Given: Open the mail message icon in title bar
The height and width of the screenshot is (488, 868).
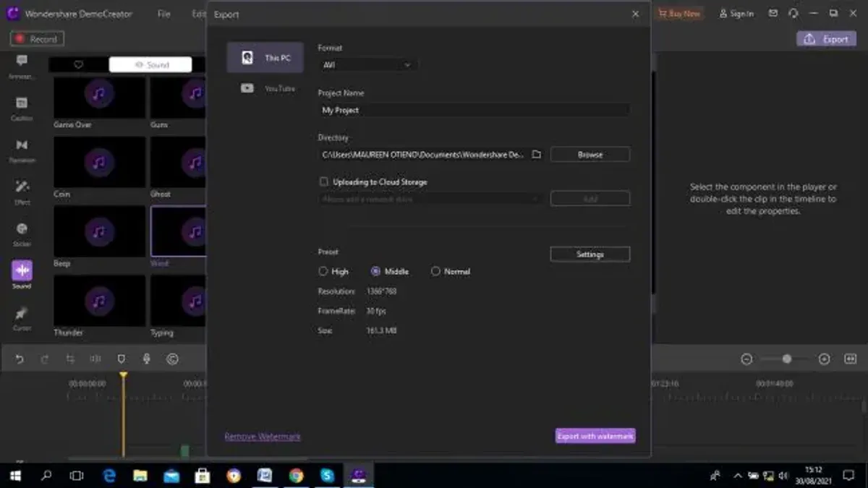Looking at the screenshot, I should (x=773, y=14).
